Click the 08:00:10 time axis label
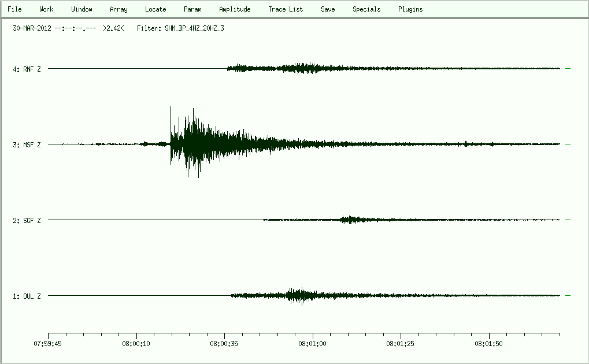 (x=137, y=343)
